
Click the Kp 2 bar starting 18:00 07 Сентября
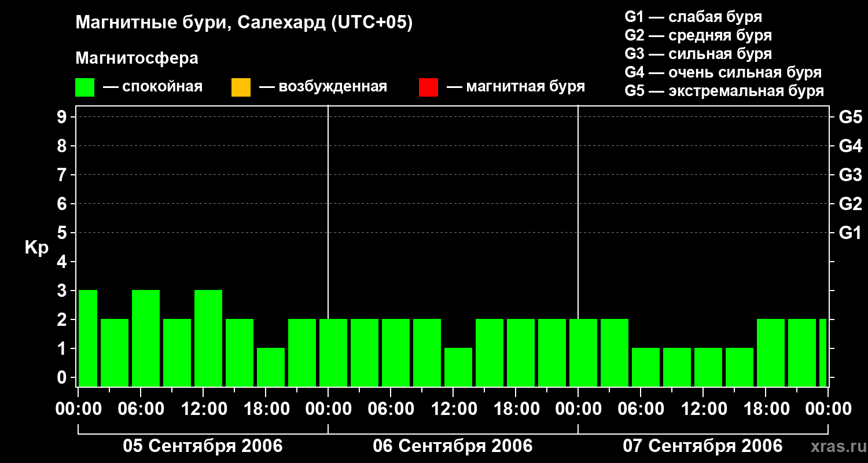tap(771, 352)
